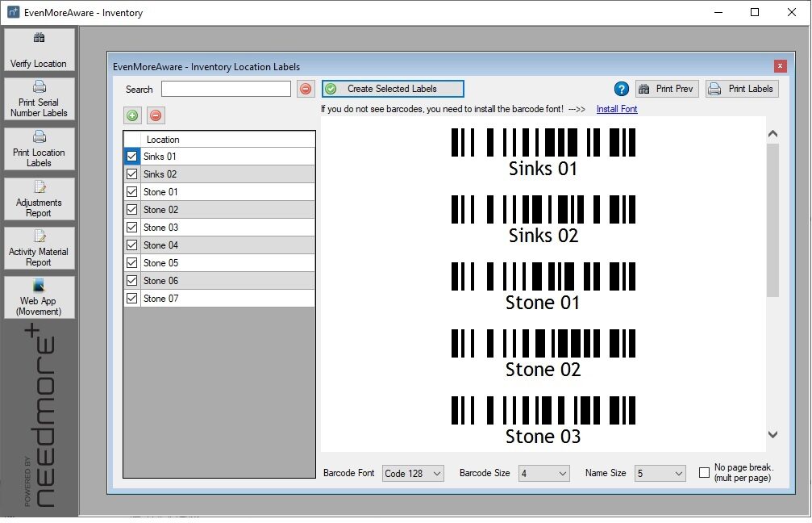The width and height of the screenshot is (812, 523).
Task: Select the Stone 02 row text
Action: (160, 209)
